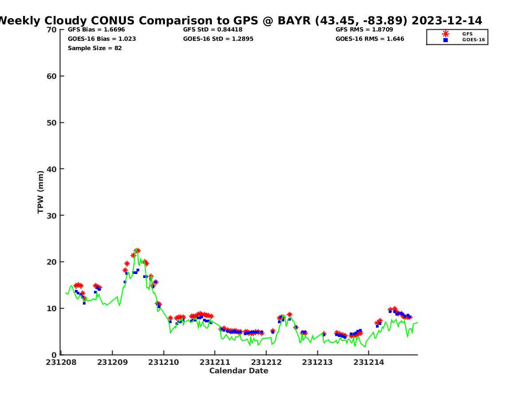Click the GFS RMS = 1.8709 statistic
Screen dimensions: 532x399
364,30
